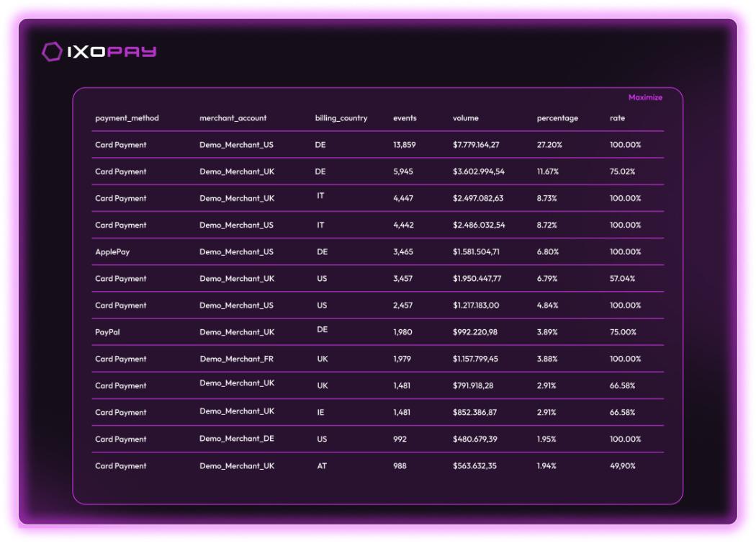Viewport: 756px width, 554px height.
Task: Select the 49,90% rate value
Action: (622, 466)
